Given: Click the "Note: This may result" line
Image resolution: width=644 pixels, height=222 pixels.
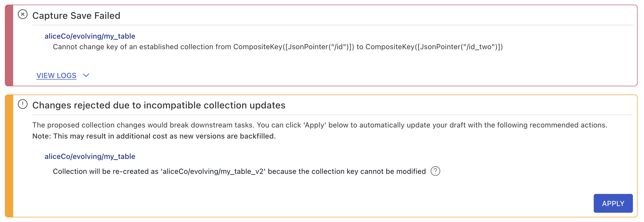Looking at the screenshot, I should (x=154, y=136).
